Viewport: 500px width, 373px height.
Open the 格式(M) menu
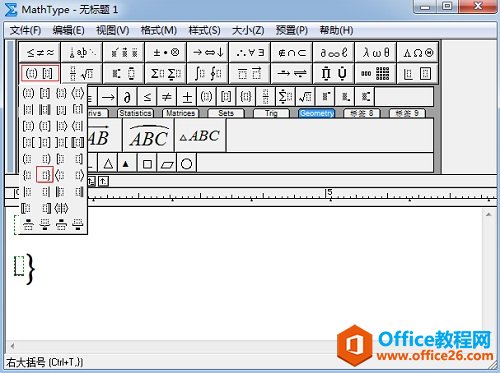158,30
